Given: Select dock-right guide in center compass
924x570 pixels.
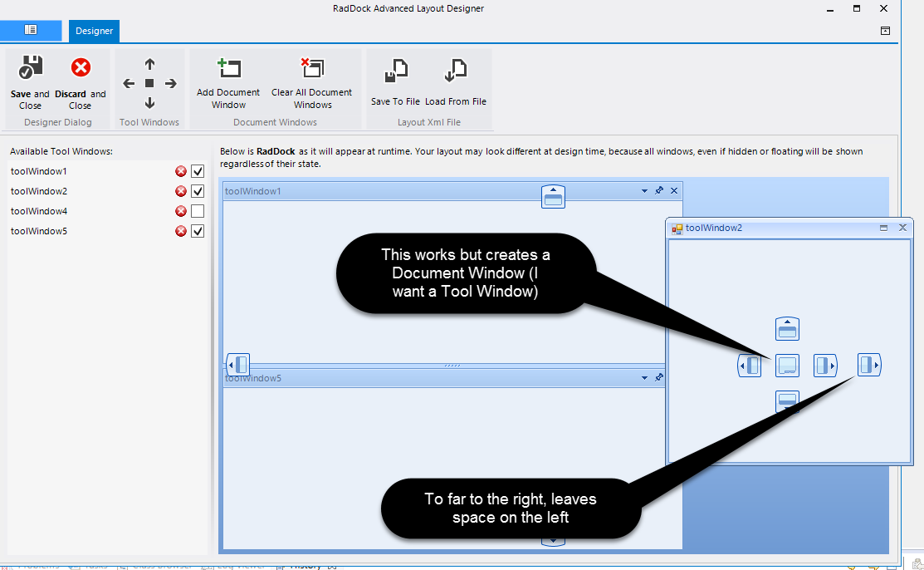Looking at the screenshot, I should (825, 366).
